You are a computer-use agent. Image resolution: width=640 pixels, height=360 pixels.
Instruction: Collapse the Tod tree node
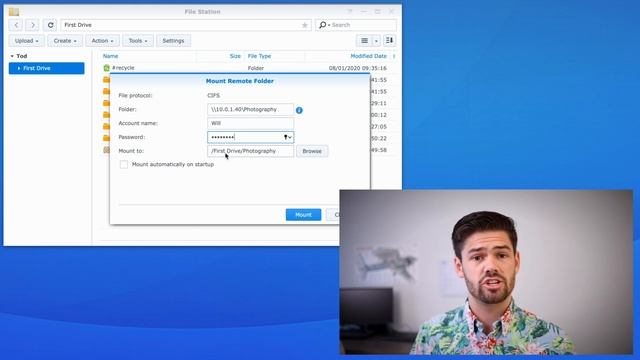coord(12,56)
